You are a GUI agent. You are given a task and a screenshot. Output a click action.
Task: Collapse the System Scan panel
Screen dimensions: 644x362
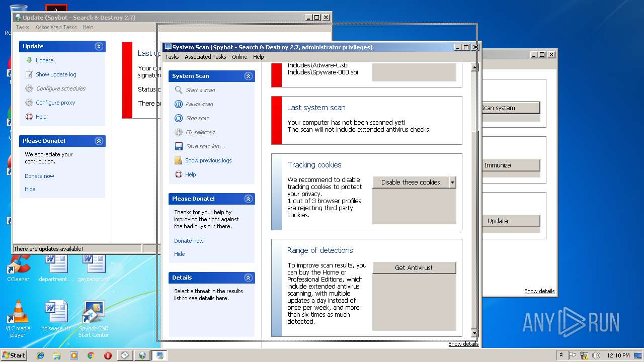pos(248,76)
